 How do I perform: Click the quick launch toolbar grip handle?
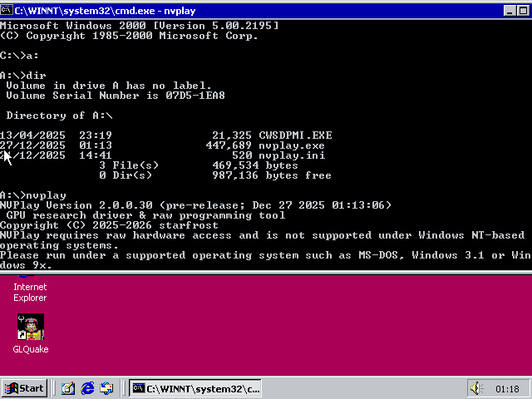coord(53,388)
